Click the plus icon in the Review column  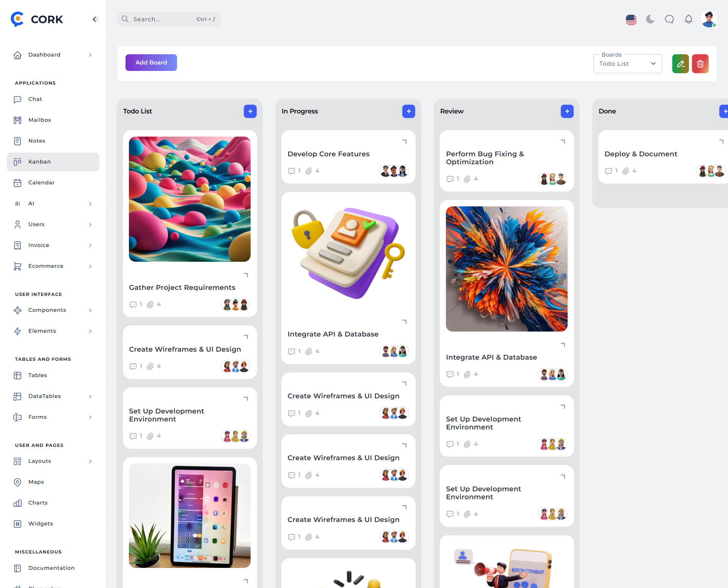[567, 111]
